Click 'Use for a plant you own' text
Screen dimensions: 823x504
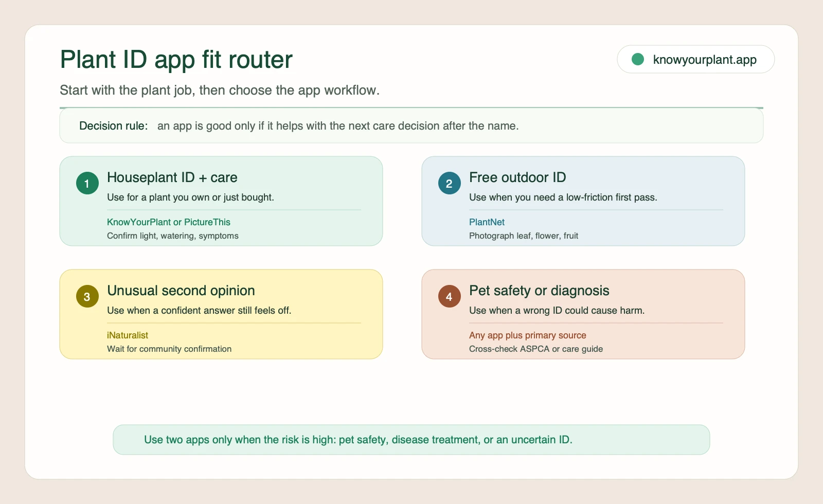pos(190,197)
